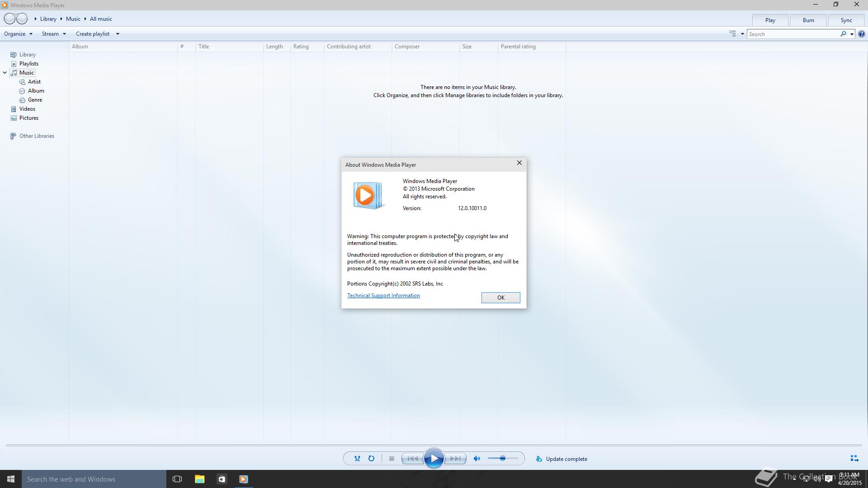Viewport: 868px width, 488px height.
Task: Toggle repeat mode button
Action: point(371,459)
